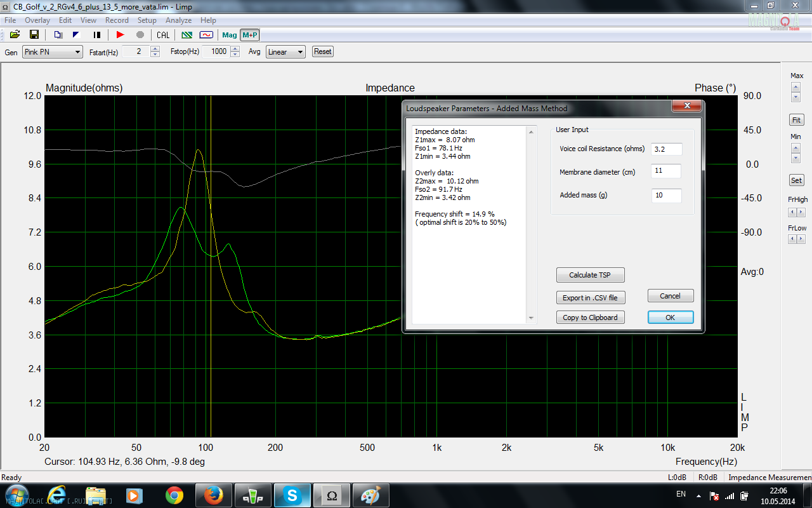Click the red sine wave toolbar icon
This screenshot has width=812, height=508.
206,35
